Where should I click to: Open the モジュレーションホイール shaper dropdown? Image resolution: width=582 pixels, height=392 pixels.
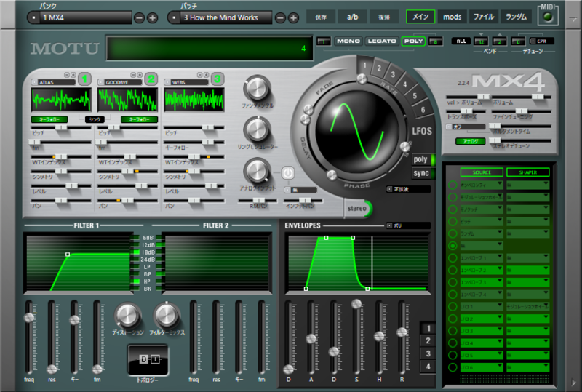[528, 307]
